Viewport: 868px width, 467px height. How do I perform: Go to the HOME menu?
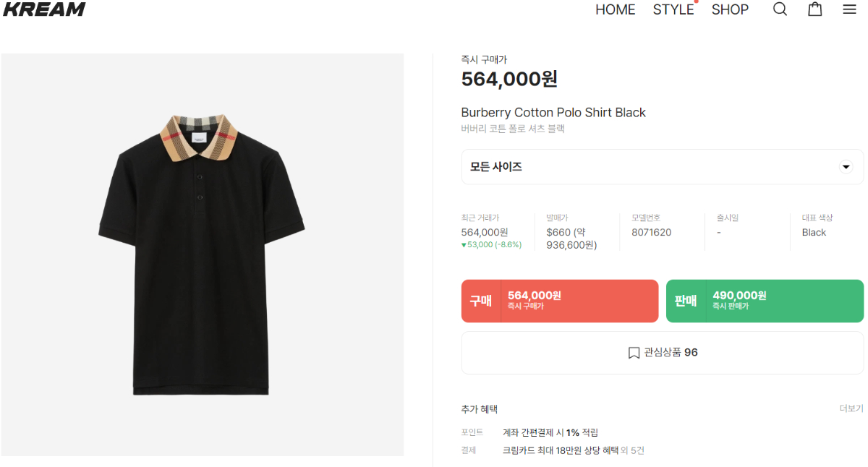pos(615,9)
